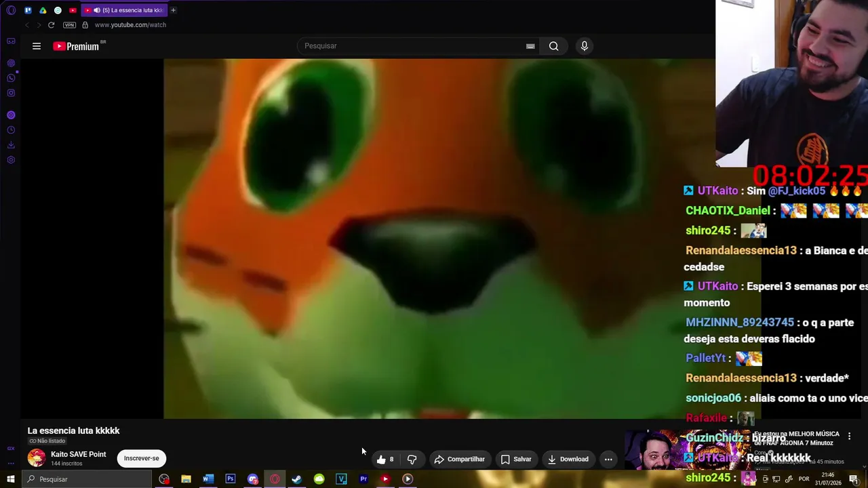868x488 pixels.
Task: Open the Windows Start menu
Action: pos(11,479)
